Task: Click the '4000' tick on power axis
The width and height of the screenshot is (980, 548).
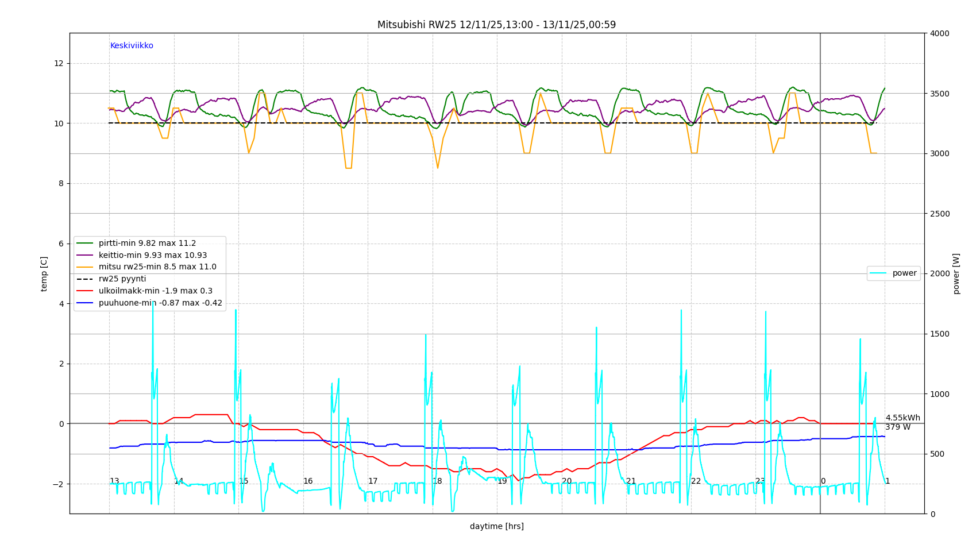Action: point(939,34)
